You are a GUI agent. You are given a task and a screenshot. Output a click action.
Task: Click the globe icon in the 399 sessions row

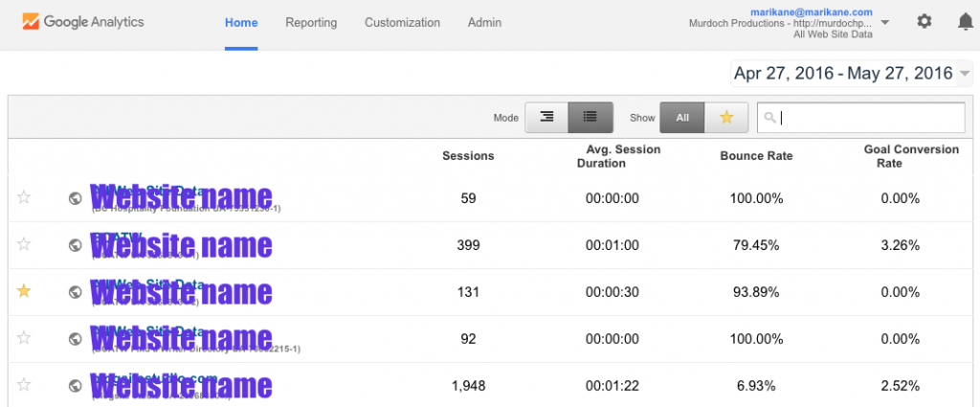(x=76, y=245)
